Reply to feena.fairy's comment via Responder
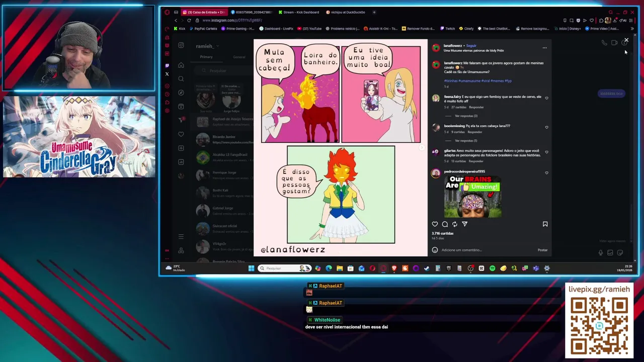The image size is (644, 362). tap(476, 107)
